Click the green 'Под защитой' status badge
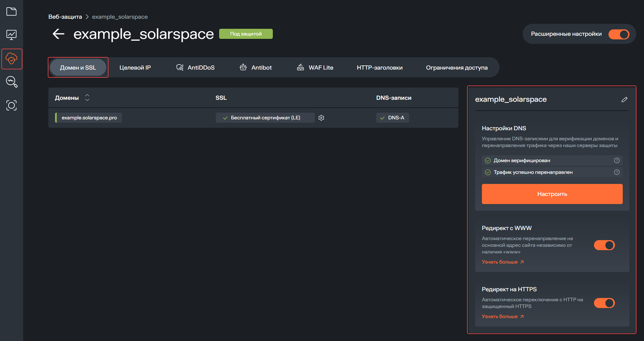Image resolution: width=644 pixels, height=341 pixels. click(246, 34)
